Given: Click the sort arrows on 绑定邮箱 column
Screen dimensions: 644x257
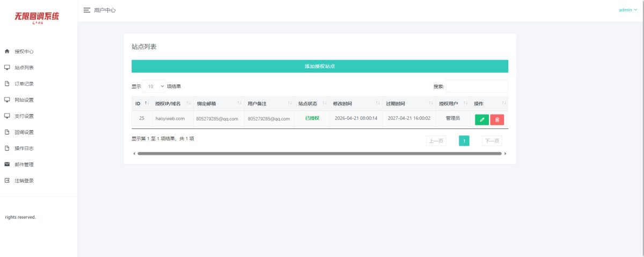Looking at the screenshot, I should tap(239, 103).
